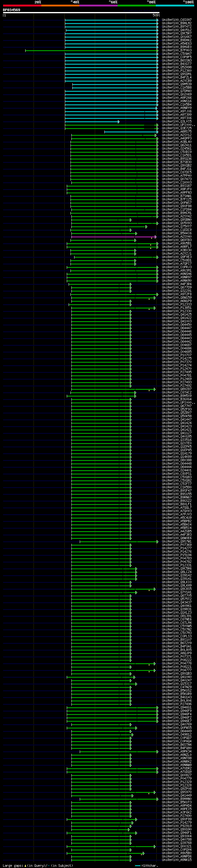This screenshot has height=868, width=197.
Task: Select the UniRef100_Q3E725 label
Action: pyautogui.click(x=177, y=128)
